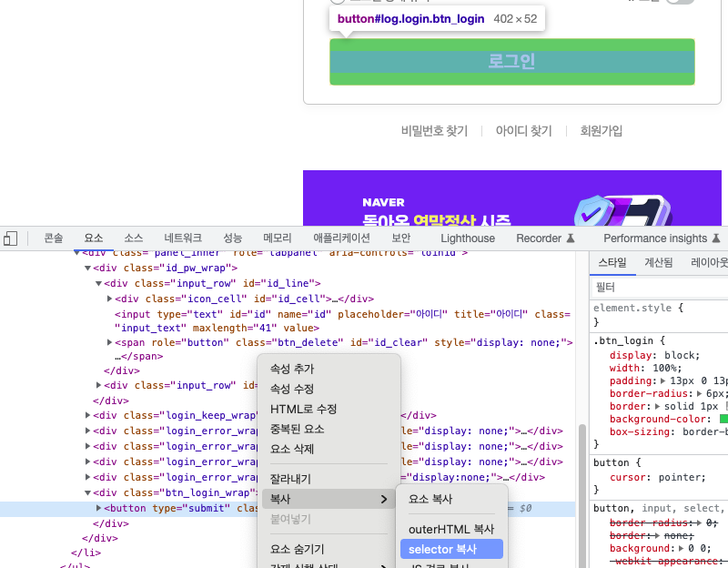Open the Recorder tab

point(539,238)
